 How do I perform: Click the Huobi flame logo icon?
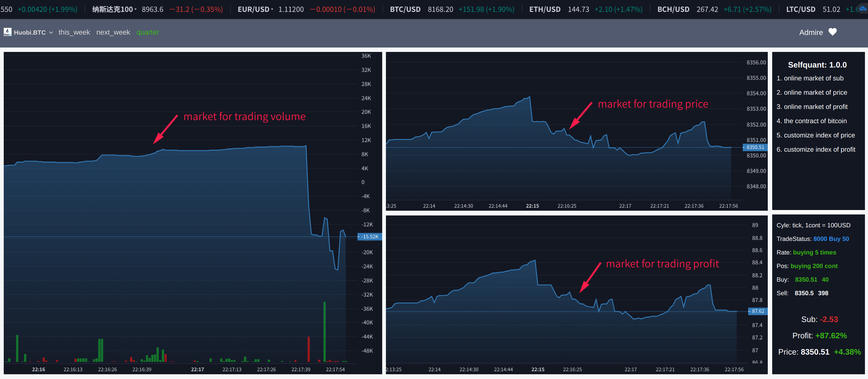[x=7, y=32]
